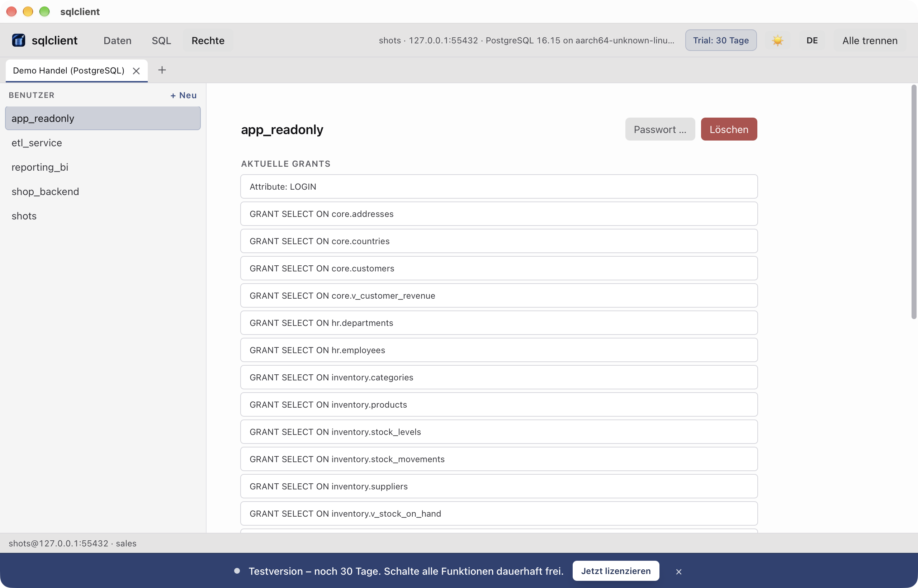Click GRANT SELECT ON hr.employees row

(499, 350)
